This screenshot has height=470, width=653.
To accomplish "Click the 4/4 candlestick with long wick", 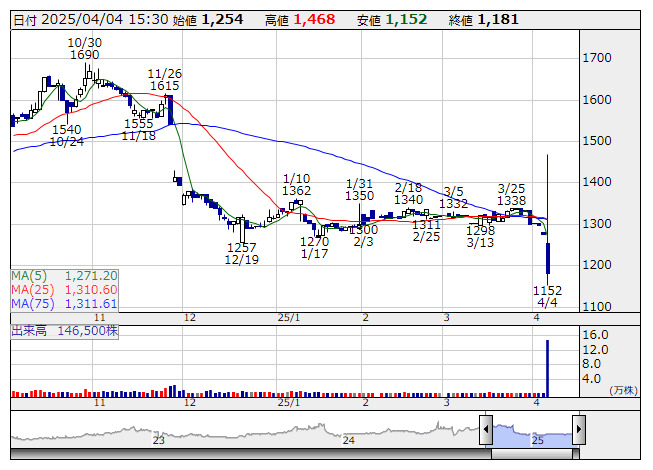I will click(548, 220).
